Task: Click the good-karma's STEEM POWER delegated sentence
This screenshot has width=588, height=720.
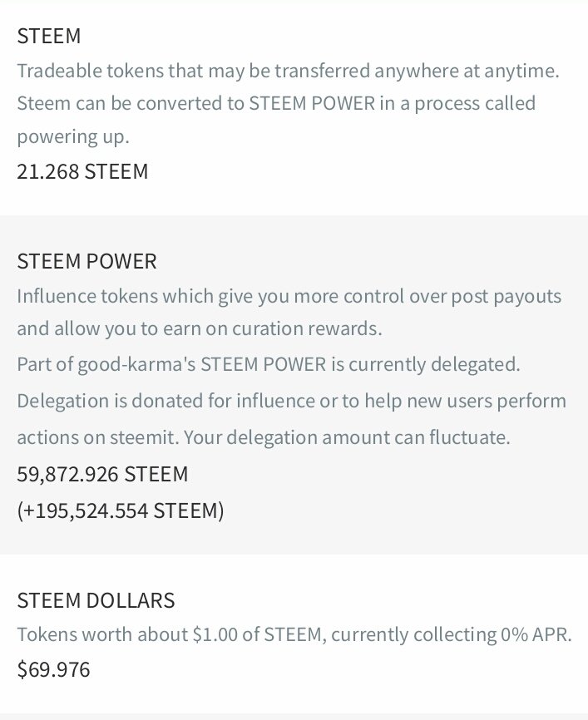Action: pyautogui.click(x=269, y=364)
